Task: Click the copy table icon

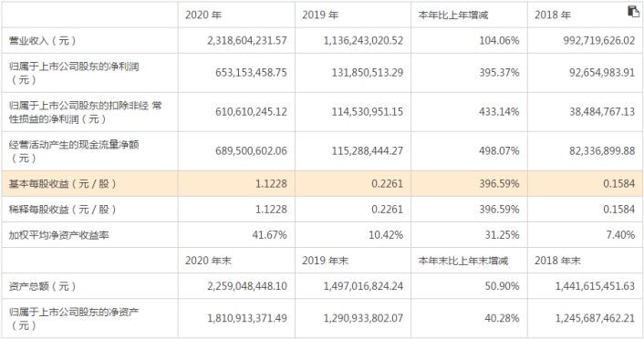Action: (x=633, y=11)
